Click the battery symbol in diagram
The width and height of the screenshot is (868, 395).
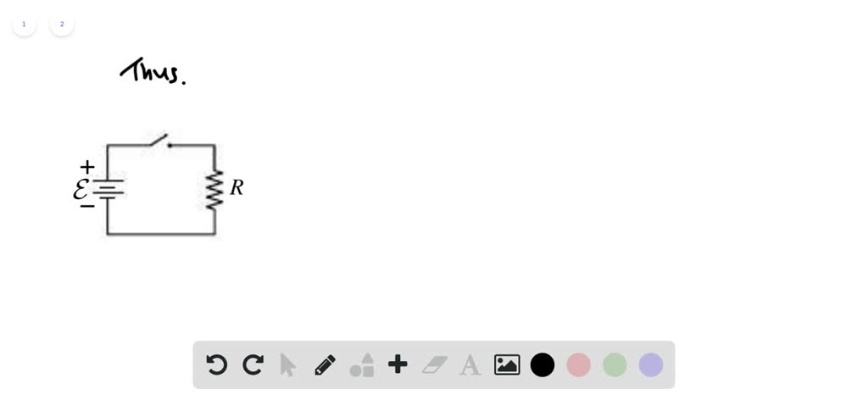[x=108, y=189]
